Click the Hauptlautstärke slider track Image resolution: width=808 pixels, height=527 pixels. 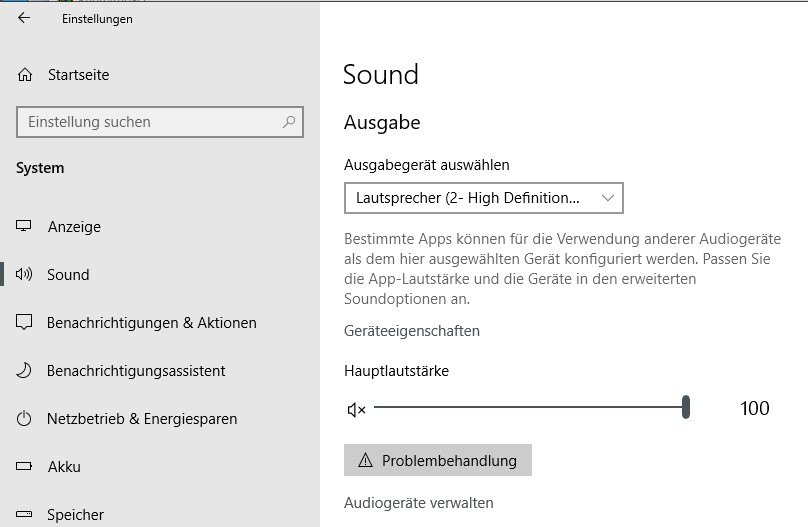(531, 407)
